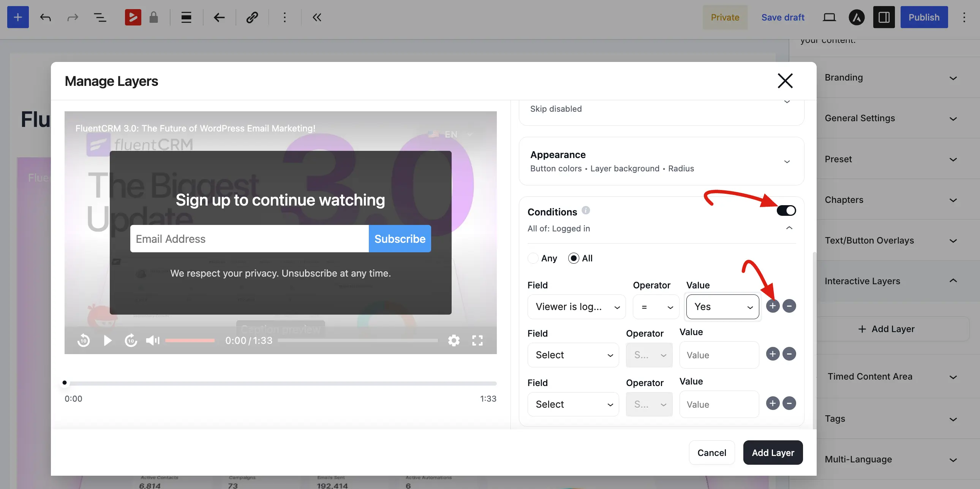Open the third row Field Select dropdown
This screenshot has width=980, height=489.
coord(573,404)
